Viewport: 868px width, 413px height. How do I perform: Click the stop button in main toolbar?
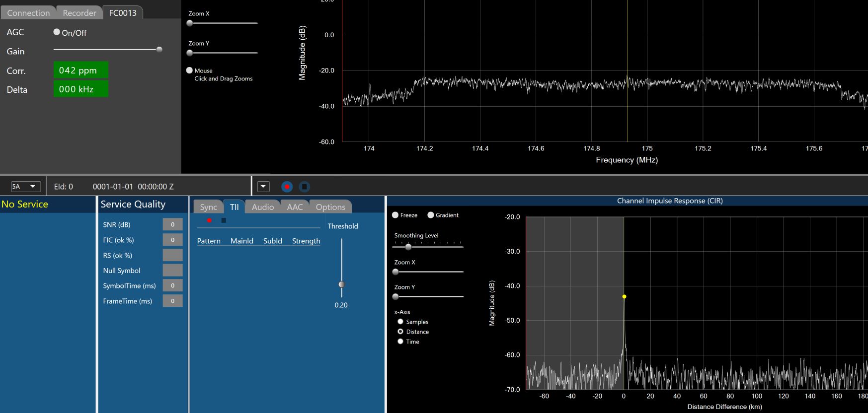point(305,187)
